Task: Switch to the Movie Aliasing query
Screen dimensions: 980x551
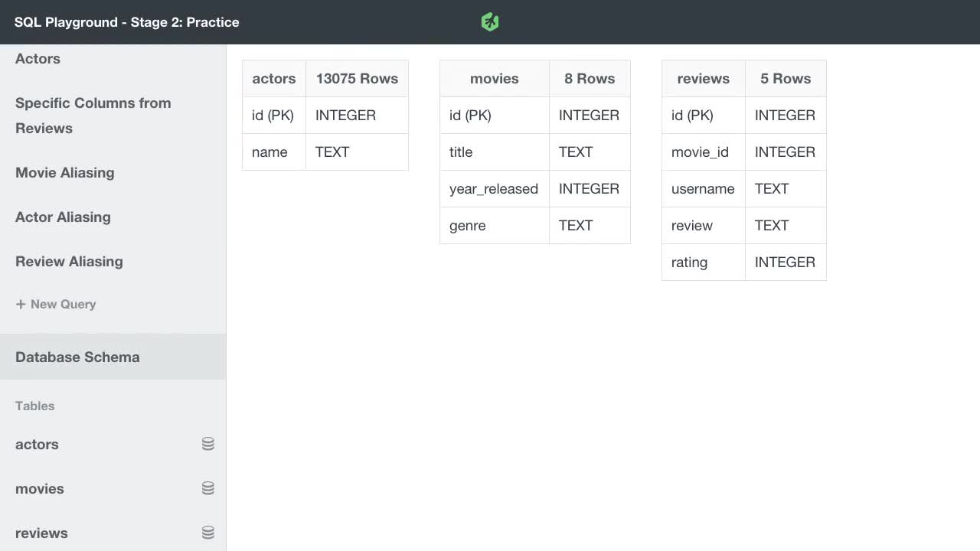Action: (x=64, y=173)
